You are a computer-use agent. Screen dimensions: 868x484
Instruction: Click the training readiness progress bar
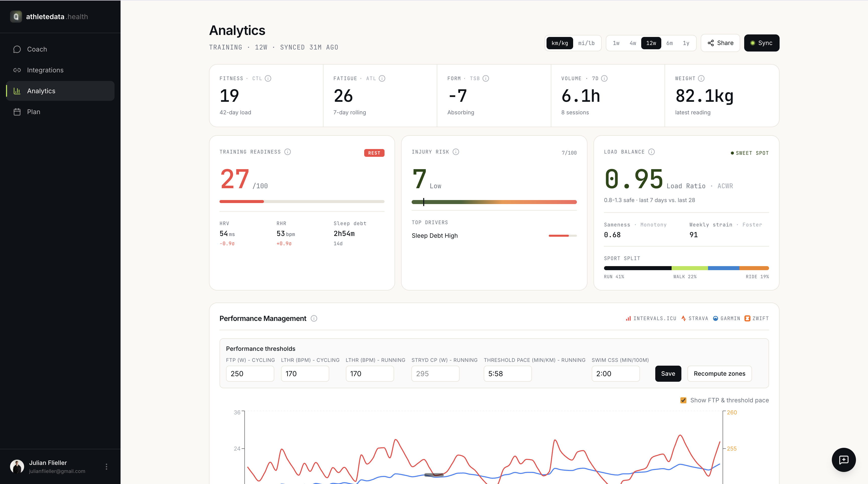point(302,202)
